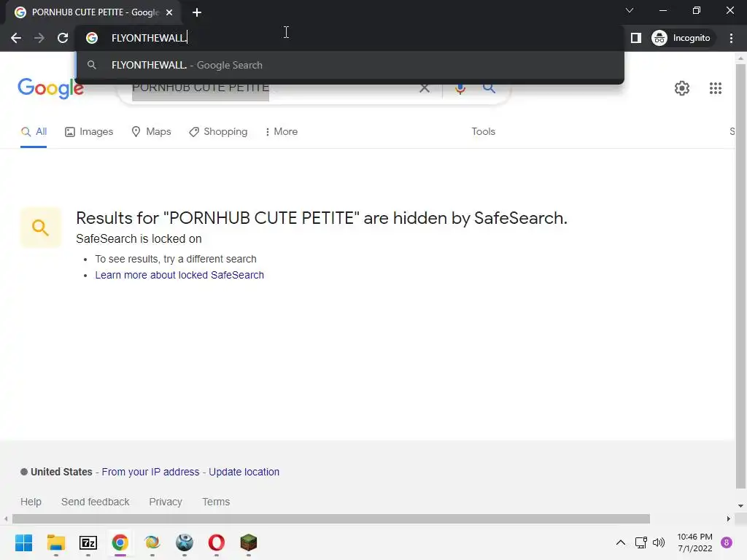This screenshot has height=560, width=747.
Task: Submit search with the magnifier icon
Action: [489, 87]
